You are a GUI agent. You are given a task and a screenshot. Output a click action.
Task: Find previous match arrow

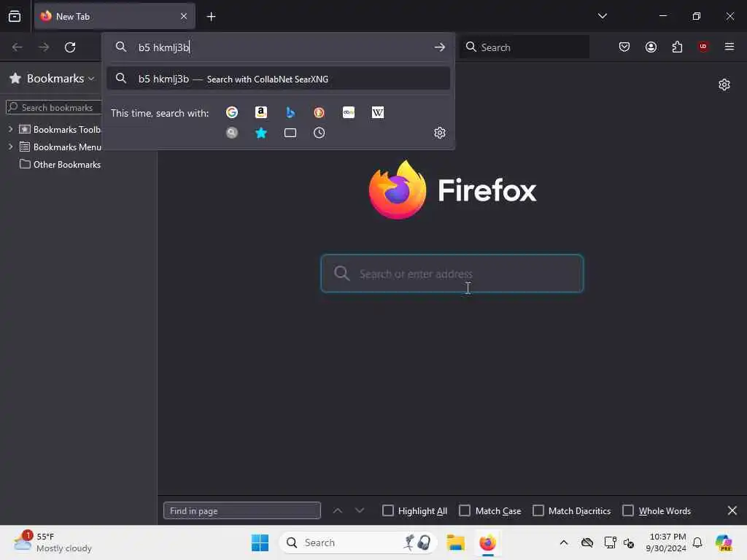point(337,510)
